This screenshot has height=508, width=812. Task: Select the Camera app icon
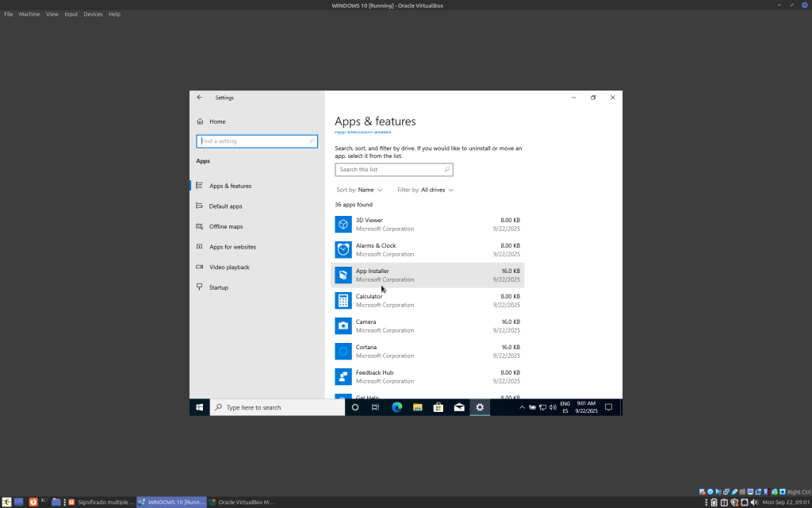(x=343, y=326)
